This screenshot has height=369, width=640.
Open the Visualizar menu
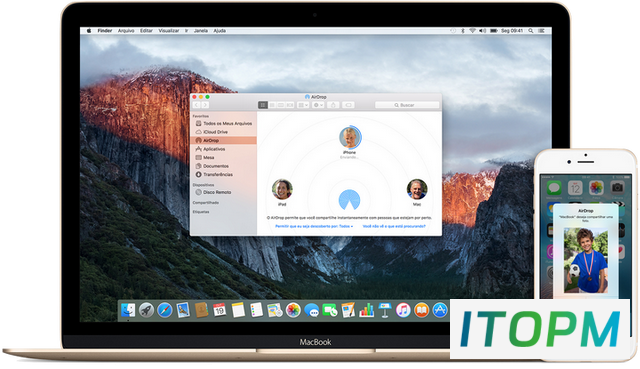169,31
